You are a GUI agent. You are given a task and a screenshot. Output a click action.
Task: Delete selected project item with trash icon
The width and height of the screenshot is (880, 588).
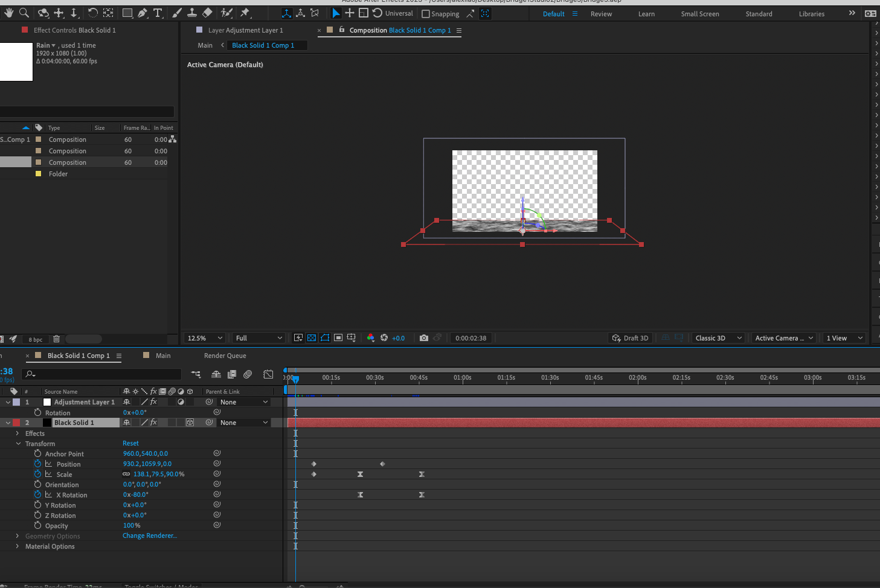pyautogui.click(x=56, y=339)
